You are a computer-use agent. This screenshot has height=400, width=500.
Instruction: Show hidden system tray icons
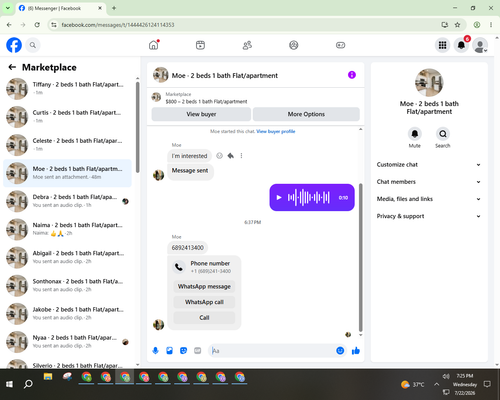[x=436, y=384]
